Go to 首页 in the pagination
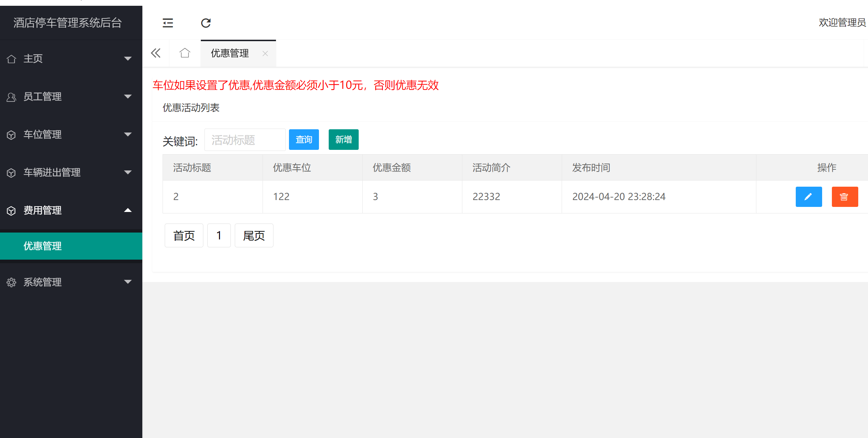868x438 pixels. [183, 235]
